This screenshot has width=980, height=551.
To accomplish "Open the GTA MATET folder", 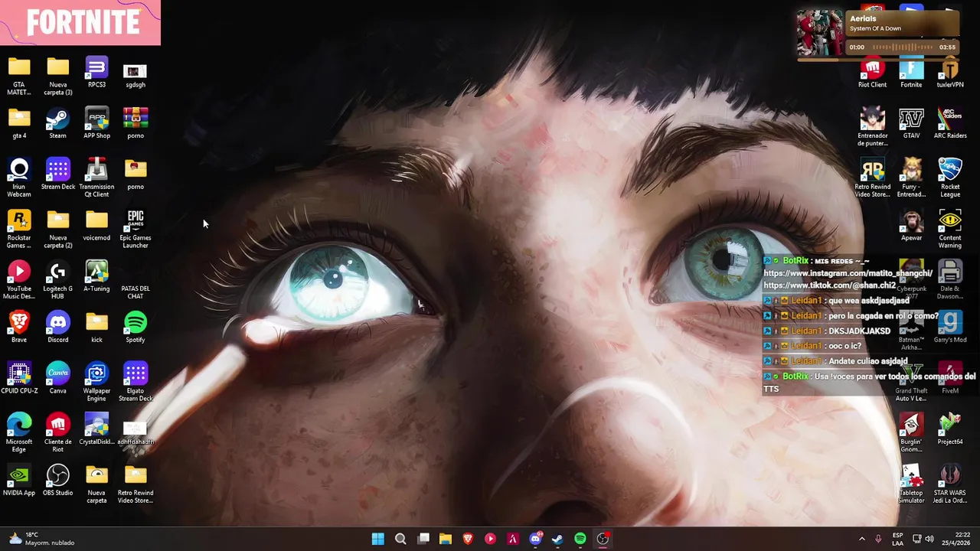I will (19, 77).
